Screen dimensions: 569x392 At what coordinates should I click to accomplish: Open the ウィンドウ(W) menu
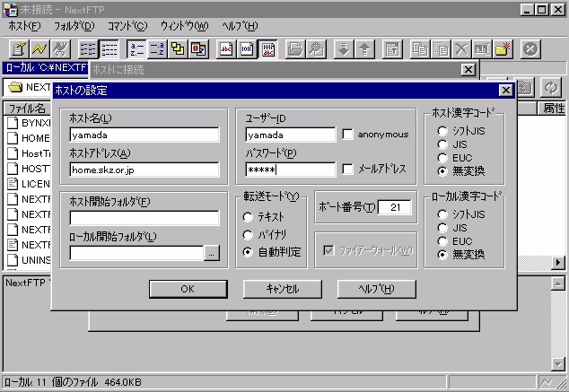pos(185,26)
